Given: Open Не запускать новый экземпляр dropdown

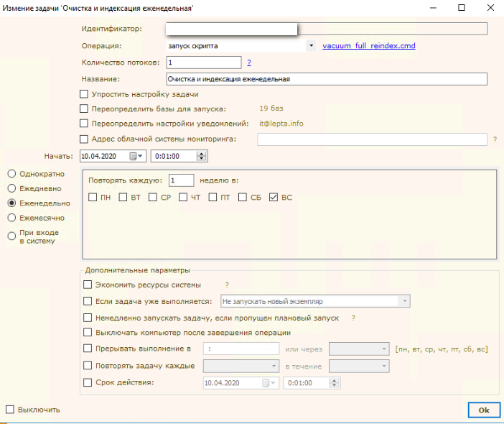Looking at the screenshot, I should pos(315,301).
